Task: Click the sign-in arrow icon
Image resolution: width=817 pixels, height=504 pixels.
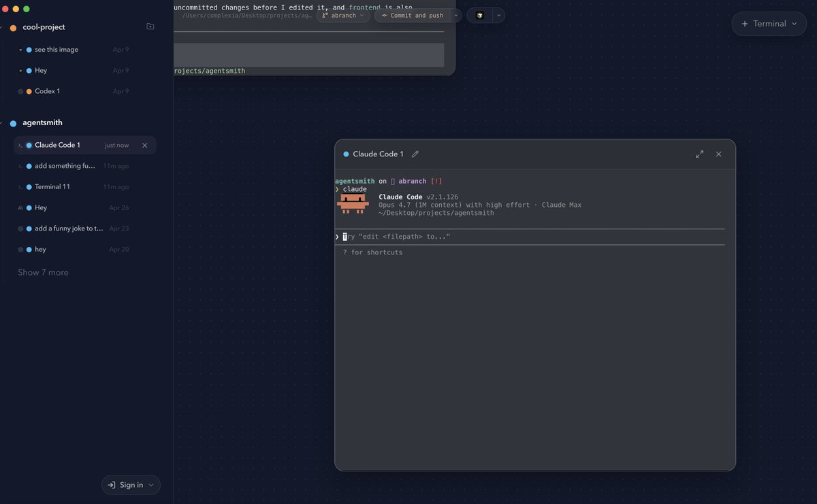Action: pyautogui.click(x=112, y=485)
